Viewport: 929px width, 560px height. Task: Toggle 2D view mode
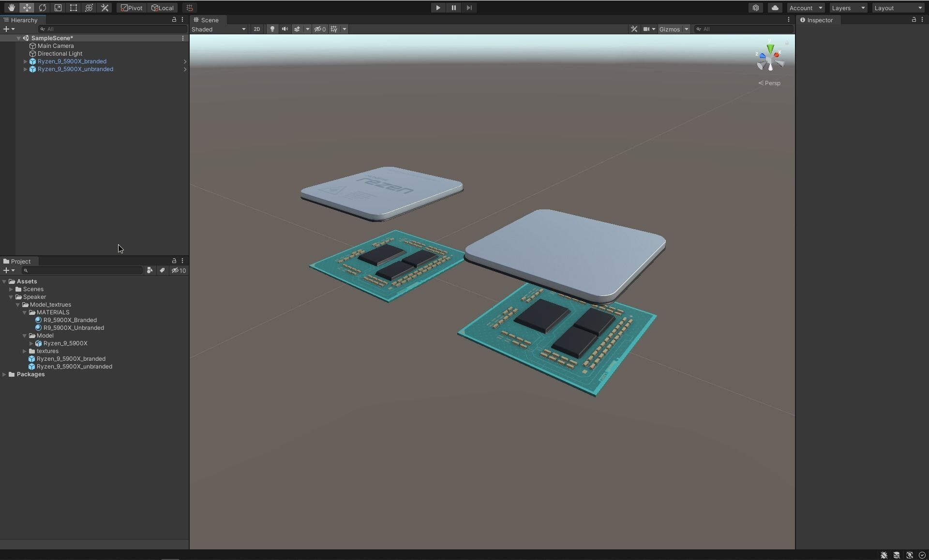click(257, 29)
